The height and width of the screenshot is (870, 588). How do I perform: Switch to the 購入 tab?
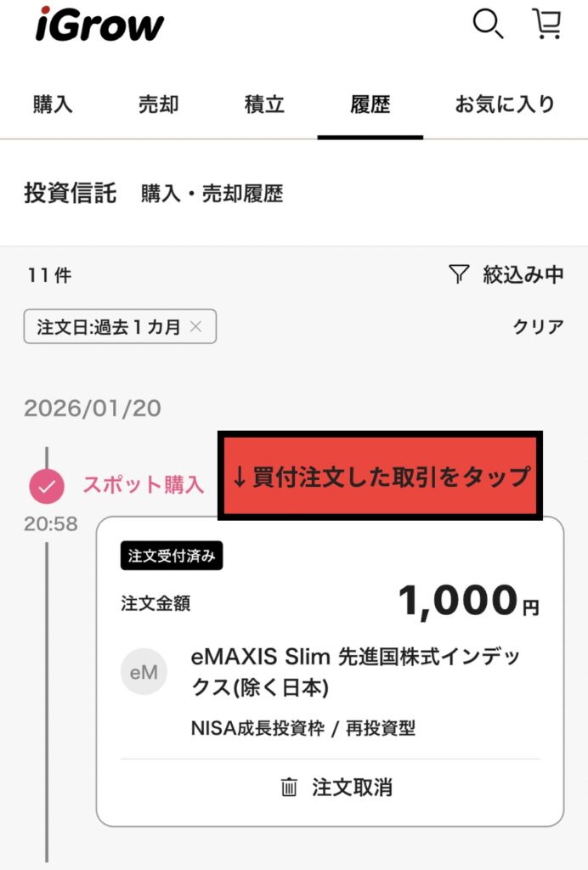[53, 105]
